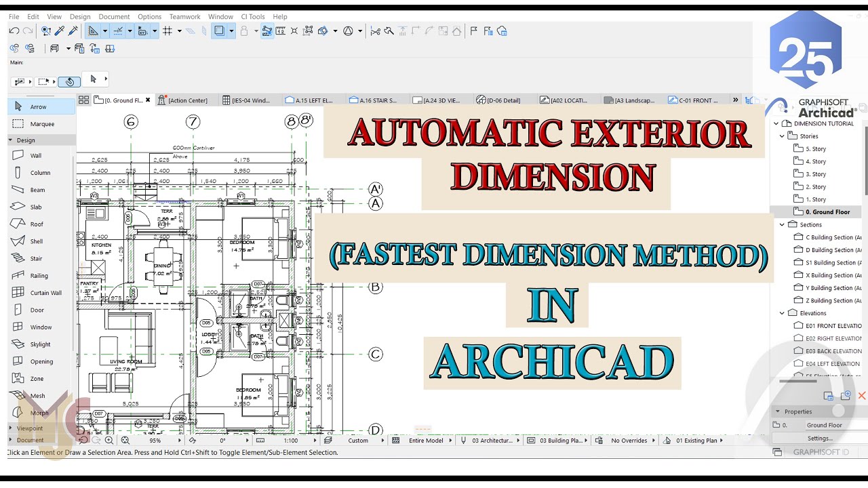868x488 pixels.
Task: Toggle the grid display button
Action: (x=167, y=30)
